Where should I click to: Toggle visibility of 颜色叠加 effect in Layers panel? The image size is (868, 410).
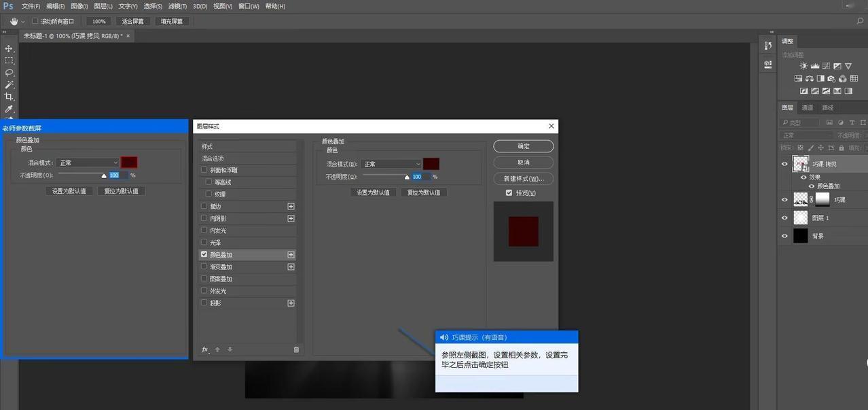click(811, 186)
